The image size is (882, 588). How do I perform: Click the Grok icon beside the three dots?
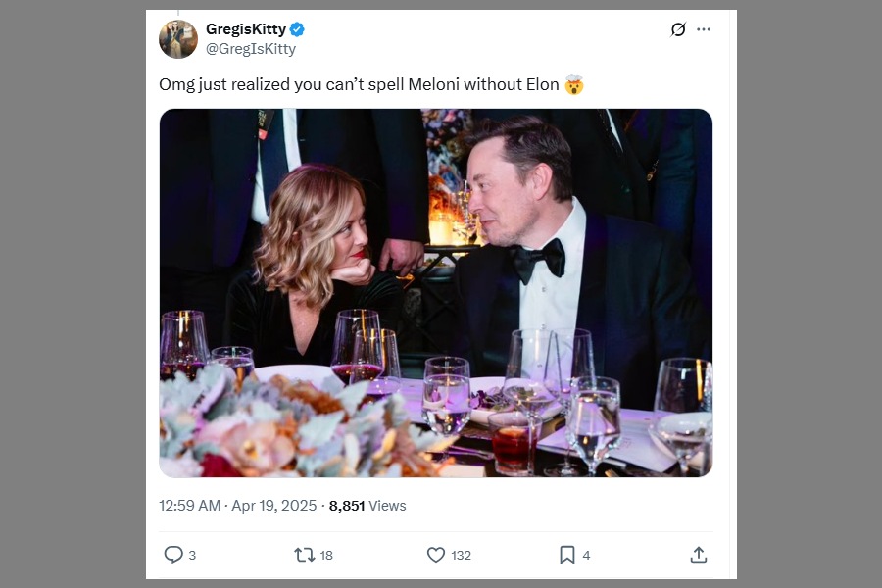[x=678, y=29]
